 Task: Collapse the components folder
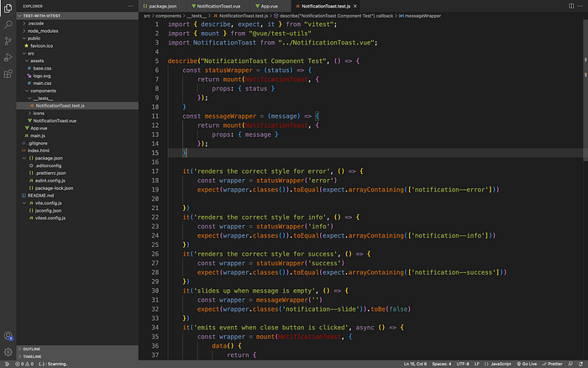point(77,91)
